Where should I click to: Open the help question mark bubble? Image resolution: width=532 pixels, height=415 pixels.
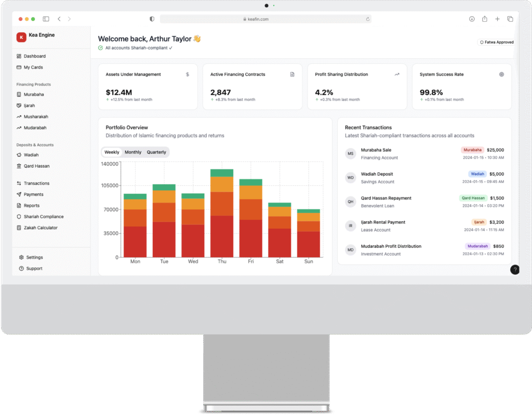[x=514, y=270]
